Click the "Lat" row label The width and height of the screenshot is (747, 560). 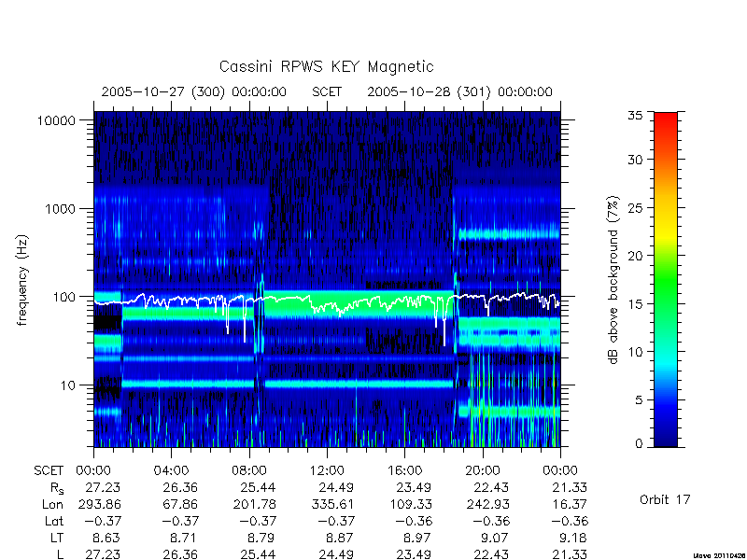click(x=54, y=522)
